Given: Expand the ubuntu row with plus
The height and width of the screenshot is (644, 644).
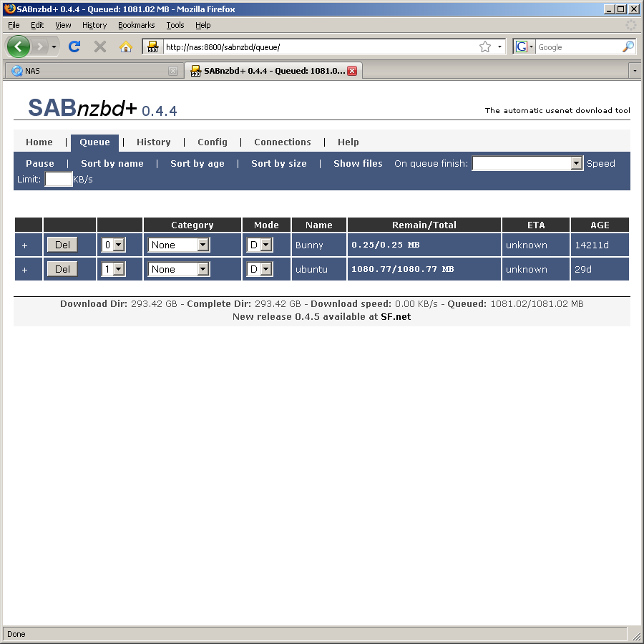Looking at the screenshot, I should click(24, 270).
